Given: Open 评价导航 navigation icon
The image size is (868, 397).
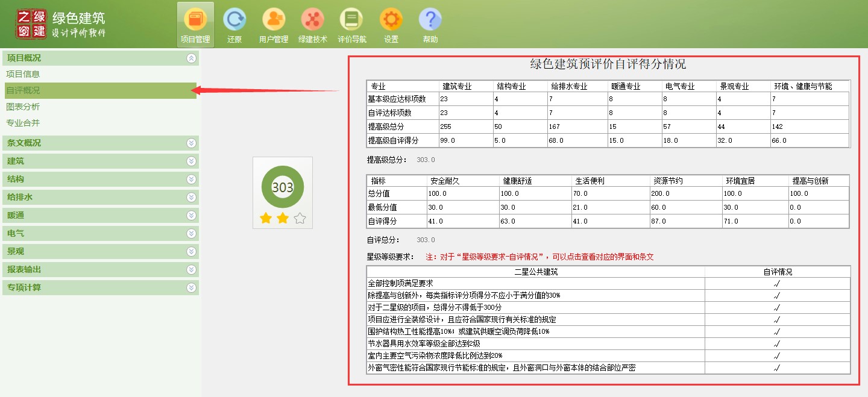Looking at the screenshot, I should click(351, 25).
